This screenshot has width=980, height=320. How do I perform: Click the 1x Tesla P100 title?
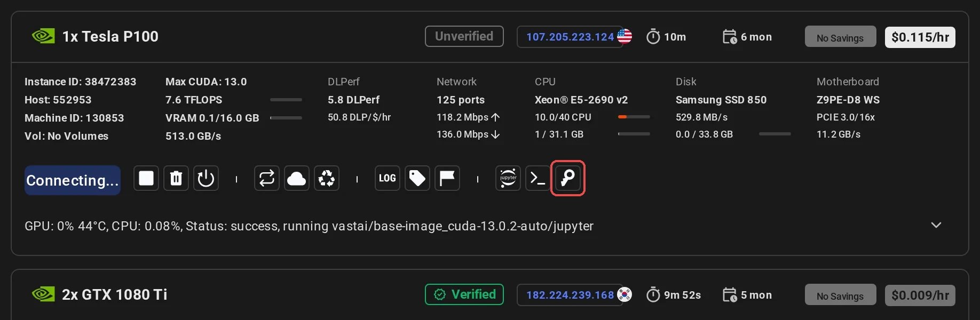tap(110, 36)
